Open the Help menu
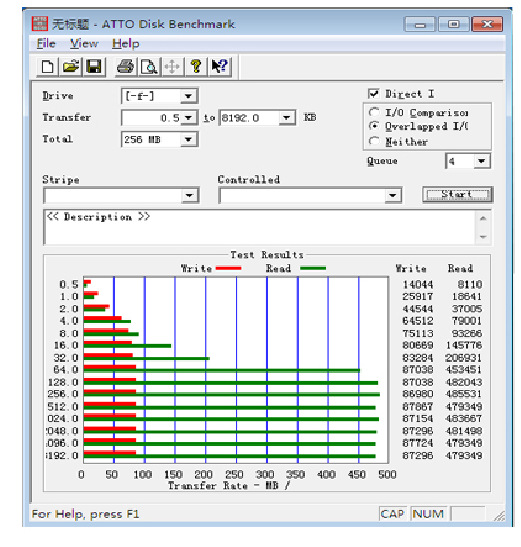Image resolution: width=521 pixels, height=547 pixels. pos(126,44)
